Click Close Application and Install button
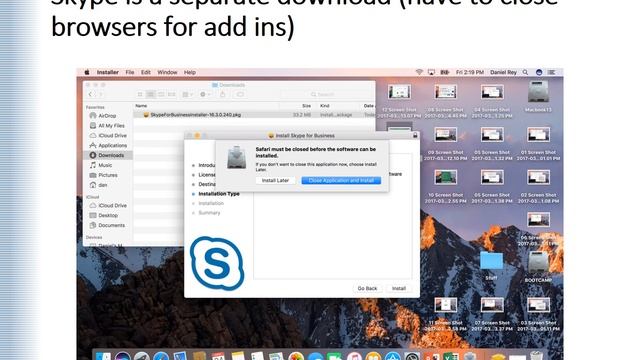This screenshot has height=360, width=640. [x=341, y=180]
